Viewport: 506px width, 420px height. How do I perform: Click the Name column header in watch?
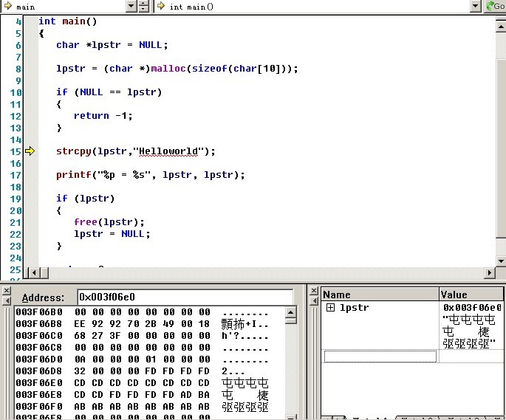[x=380, y=295]
